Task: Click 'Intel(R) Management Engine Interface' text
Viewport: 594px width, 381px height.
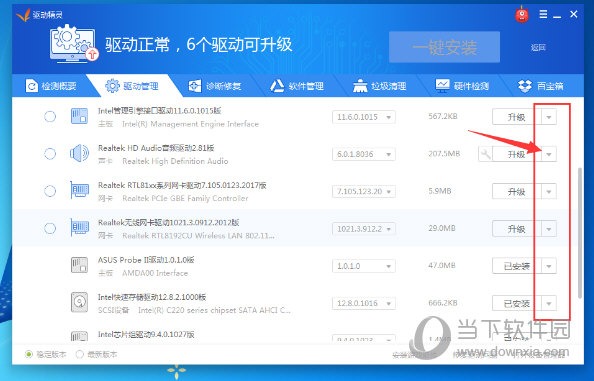Action: click(x=190, y=124)
